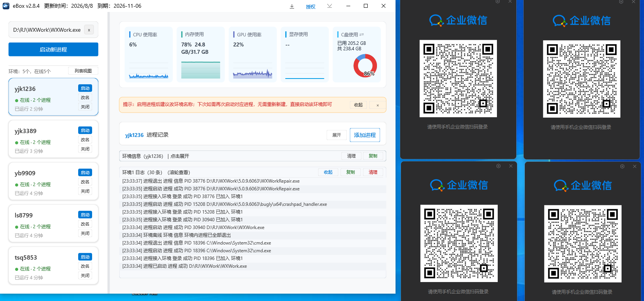Open settings icon in upper-right 企业微信 window
Viewport: 644px width, 301px height.
coord(621,2)
